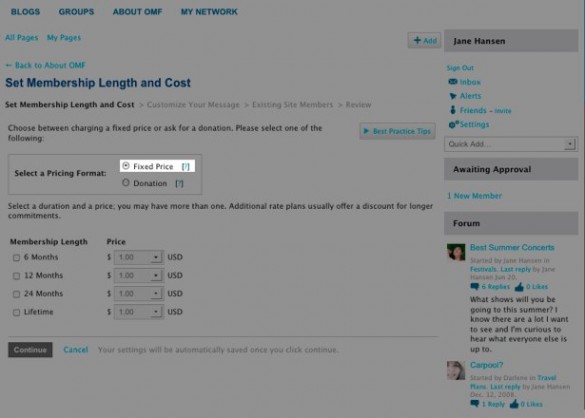The width and height of the screenshot is (585, 418).
Task: Open the 24 Months price dropdown
Action: click(138, 294)
